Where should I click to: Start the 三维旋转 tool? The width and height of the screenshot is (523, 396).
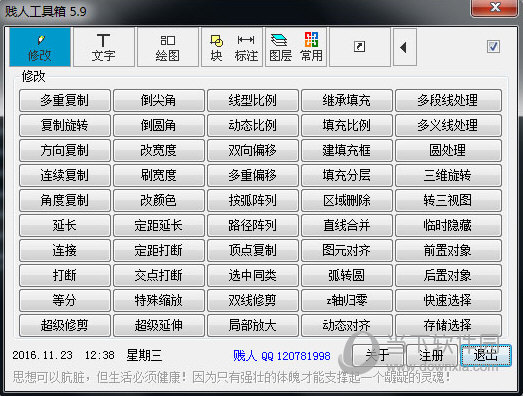point(448,175)
